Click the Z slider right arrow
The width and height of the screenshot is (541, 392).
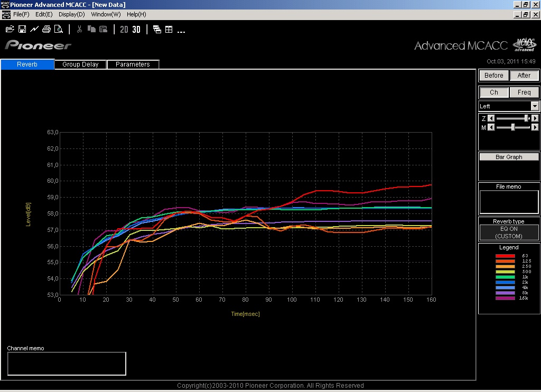pos(535,119)
